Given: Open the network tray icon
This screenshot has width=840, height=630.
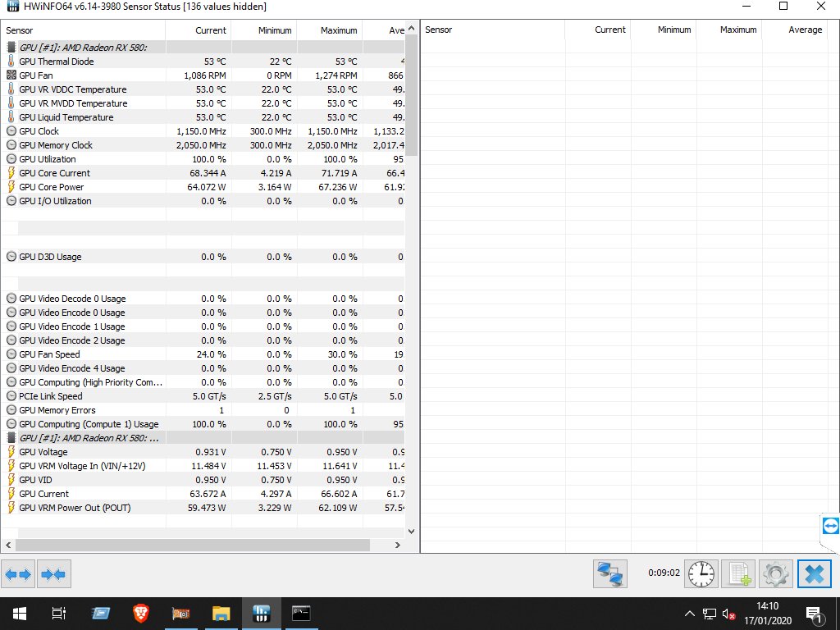Looking at the screenshot, I should pos(710,614).
